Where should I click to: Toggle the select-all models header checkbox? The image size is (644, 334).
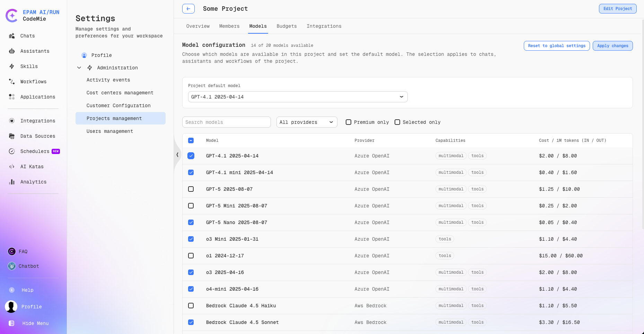coord(191,140)
